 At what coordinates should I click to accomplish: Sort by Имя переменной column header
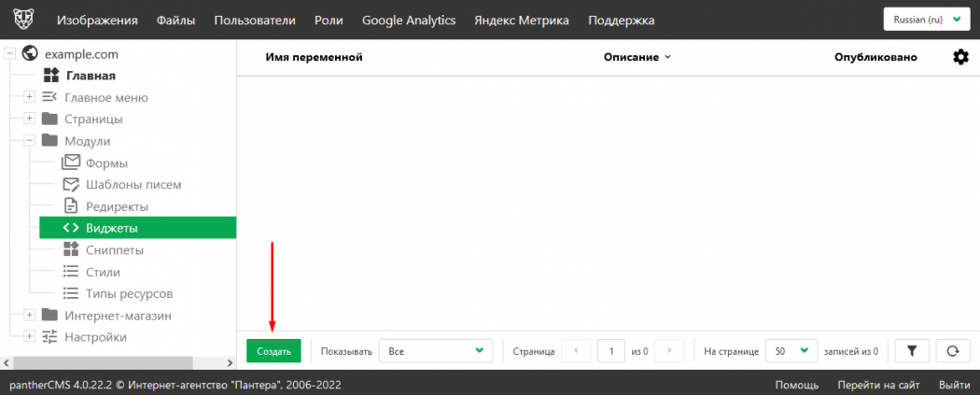(315, 58)
